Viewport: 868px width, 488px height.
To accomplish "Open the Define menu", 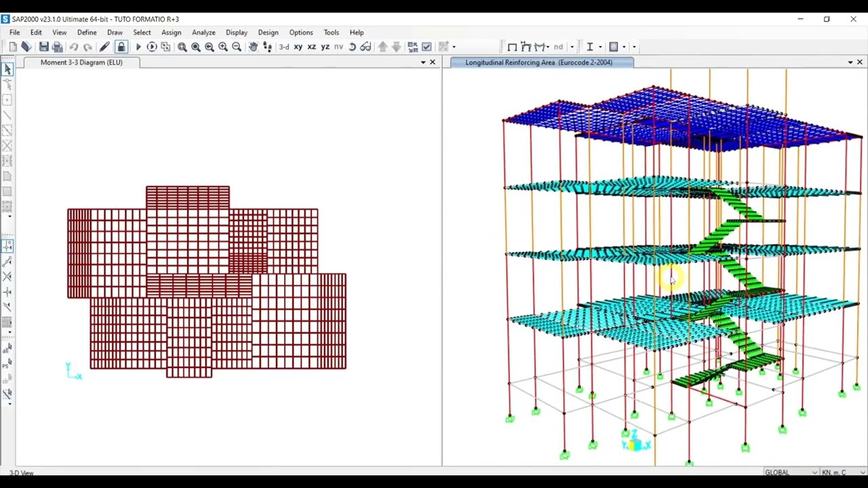I will click(87, 33).
